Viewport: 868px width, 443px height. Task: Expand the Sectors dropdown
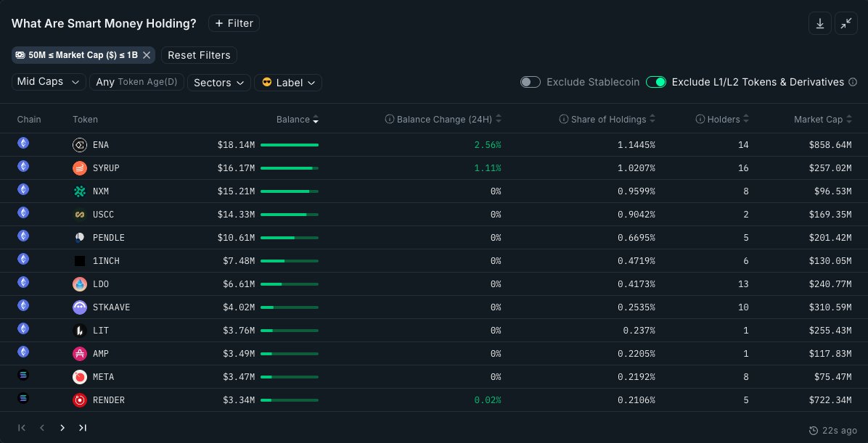pyautogui.click(x=219, y=83)
